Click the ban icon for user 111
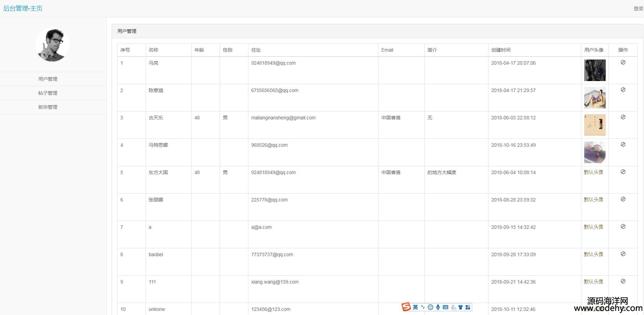Image resolution: width=644 pixels, height=315 pixels. (x=623, y=281)
